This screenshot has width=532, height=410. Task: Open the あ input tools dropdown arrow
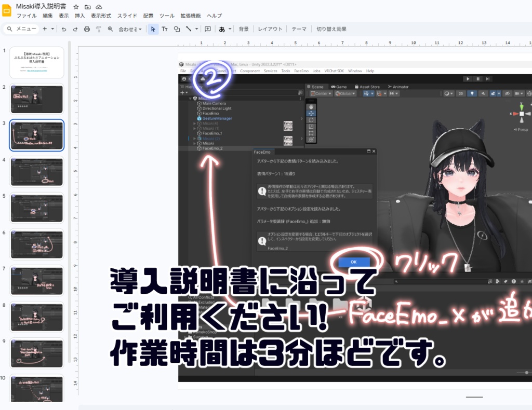point(230,29)
